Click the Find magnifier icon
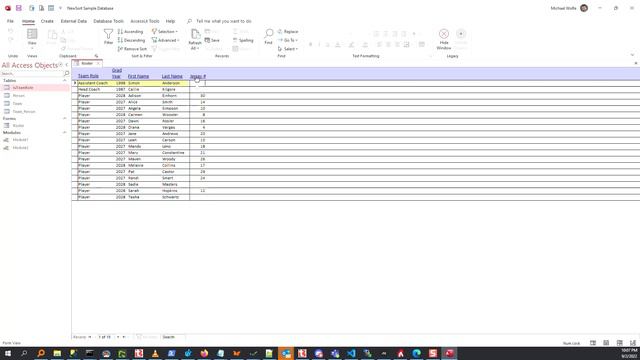 tap(269, 33)
